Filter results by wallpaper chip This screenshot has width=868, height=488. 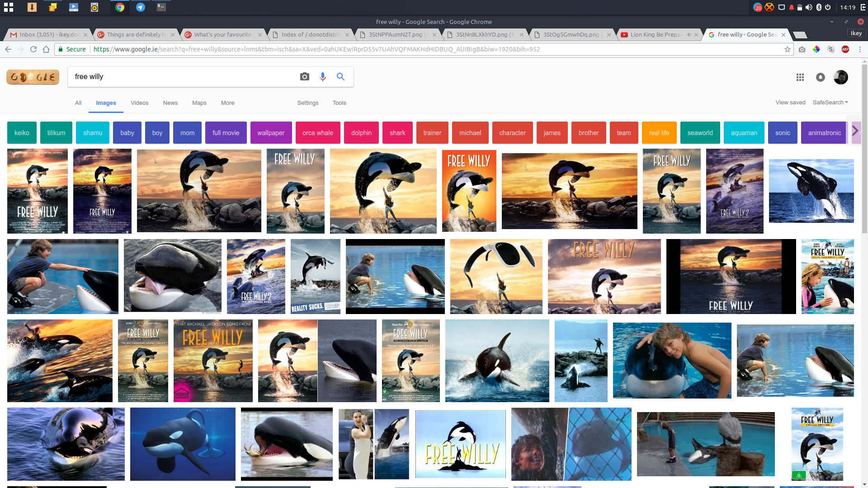[x=271, y=133]
